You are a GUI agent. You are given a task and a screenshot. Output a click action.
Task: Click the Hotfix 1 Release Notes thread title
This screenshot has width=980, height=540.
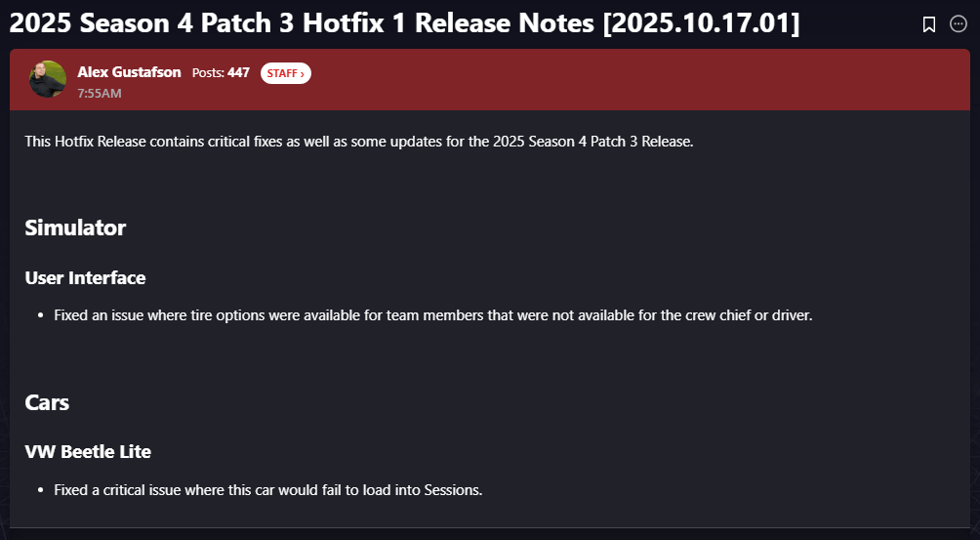point(404,24)
